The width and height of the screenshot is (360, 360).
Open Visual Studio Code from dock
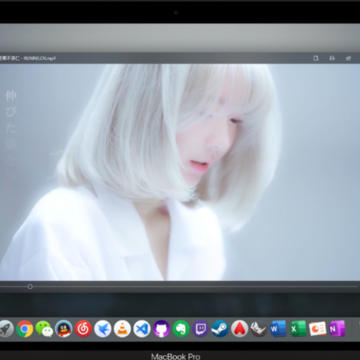pyautogui.click(x=142, y=329)
